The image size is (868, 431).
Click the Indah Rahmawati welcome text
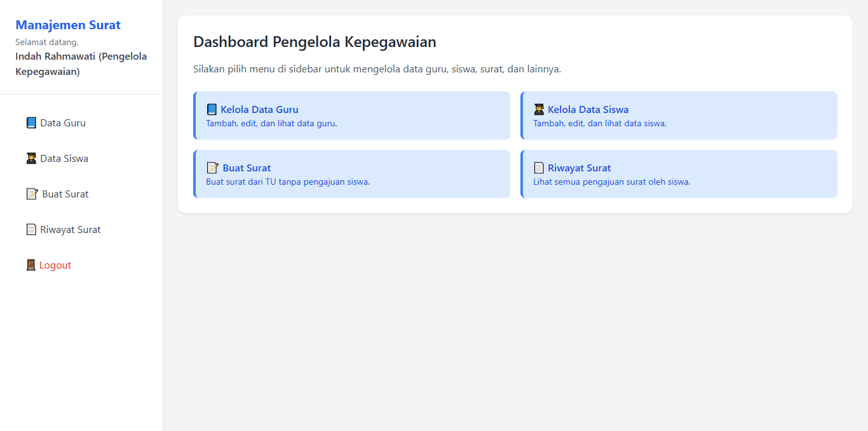pos(81,63)
